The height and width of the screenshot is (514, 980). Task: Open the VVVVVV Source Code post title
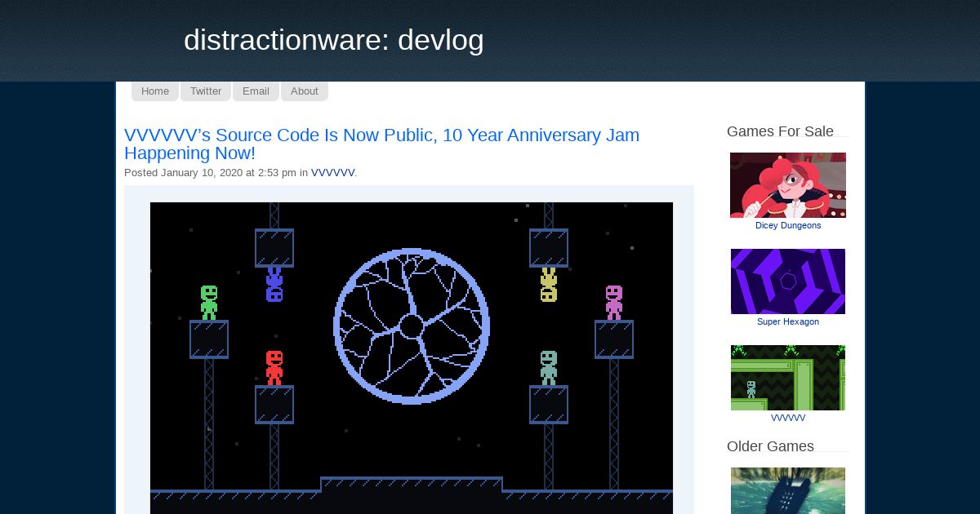[x=381, y=144]
